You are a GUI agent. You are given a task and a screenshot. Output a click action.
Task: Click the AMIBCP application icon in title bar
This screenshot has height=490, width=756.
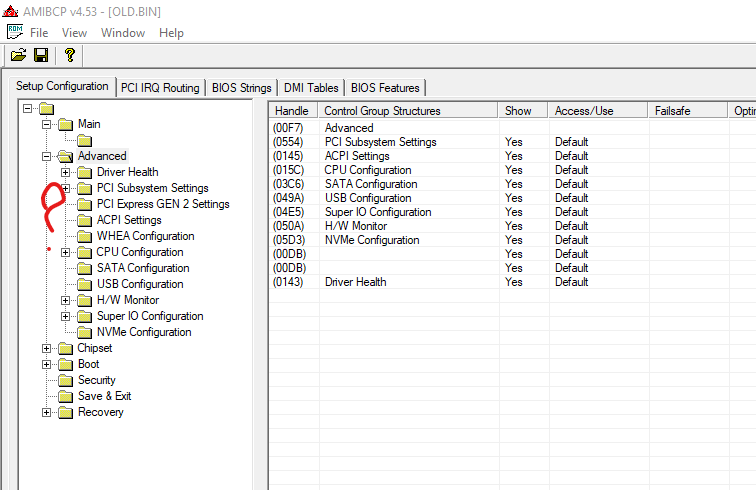coord(10,11)
